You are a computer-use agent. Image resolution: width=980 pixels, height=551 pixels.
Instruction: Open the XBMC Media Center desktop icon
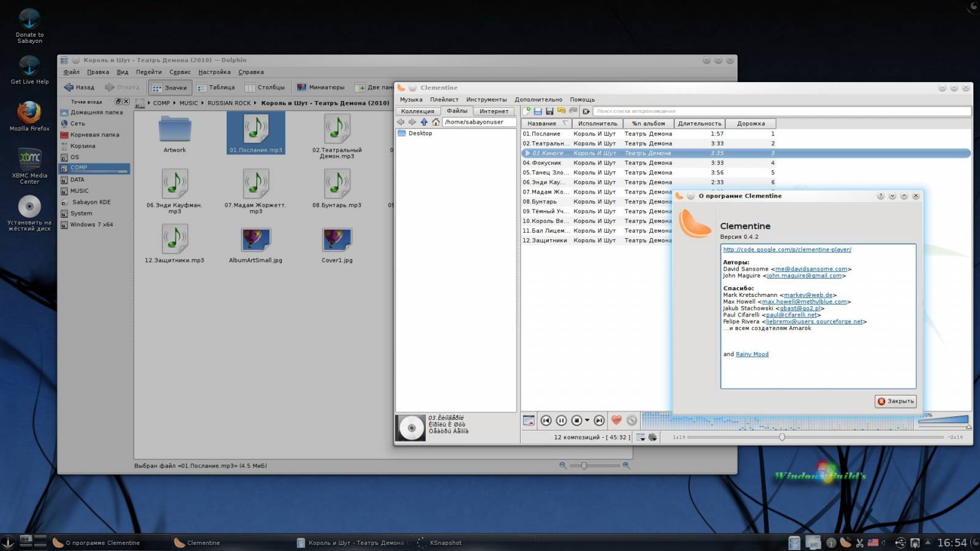(x=29, y=165)
